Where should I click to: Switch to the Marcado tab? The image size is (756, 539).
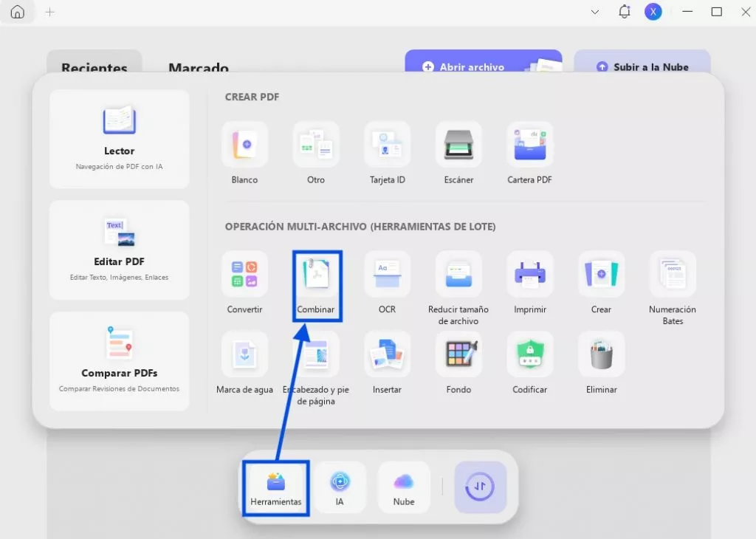[x=198, y=66]
